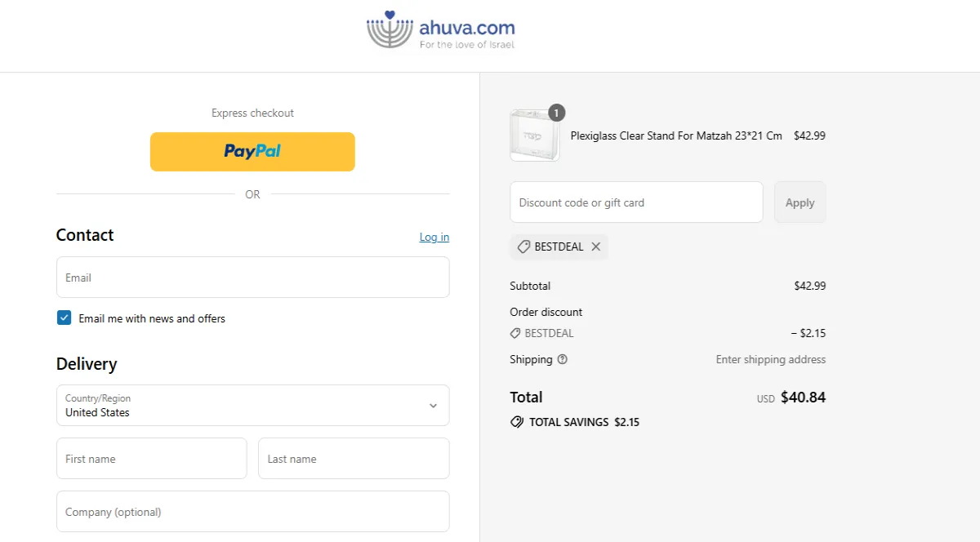Image resolution: width=980 pixels, height=542 pixels.
Task: Click the menorah logo at page top
Action: [389, 31]
